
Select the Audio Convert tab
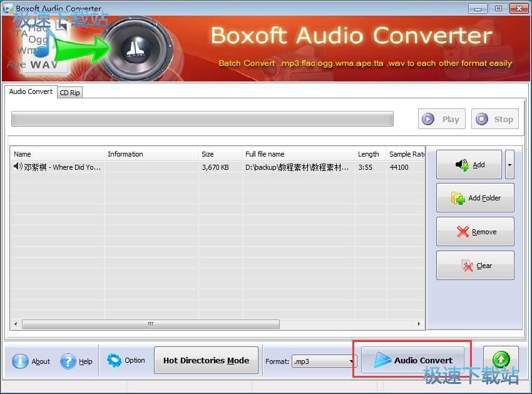click(31, 91)
